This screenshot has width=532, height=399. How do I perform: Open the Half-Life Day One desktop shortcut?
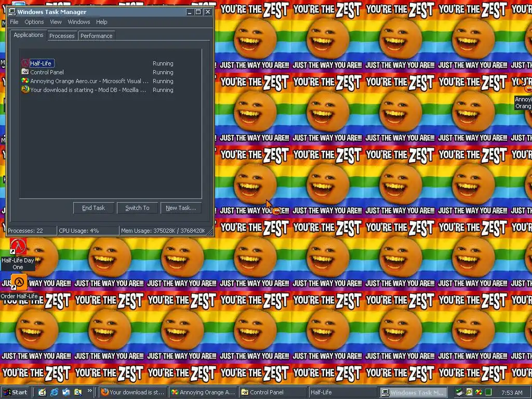tap(18, 255)
